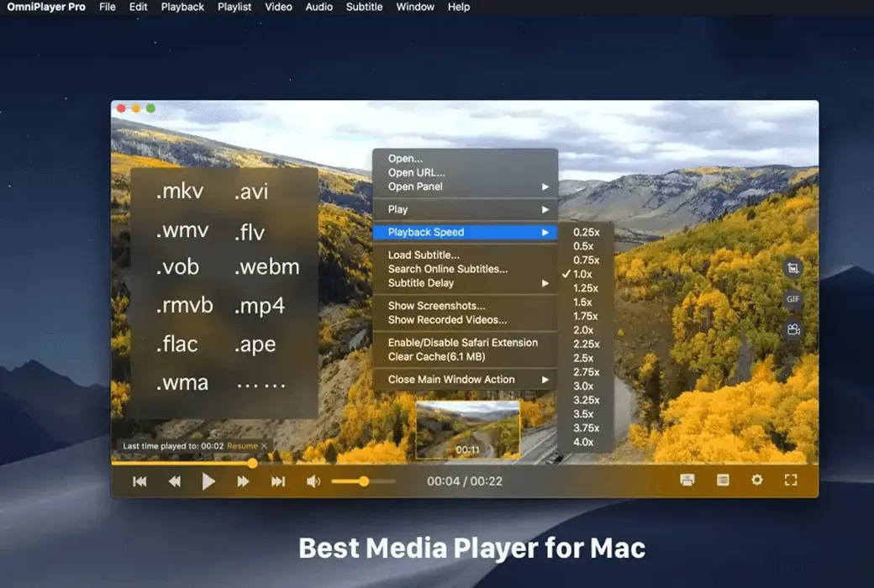Open the Video menu
This screenshot has height=588, width=874.
tap(278, 7)
